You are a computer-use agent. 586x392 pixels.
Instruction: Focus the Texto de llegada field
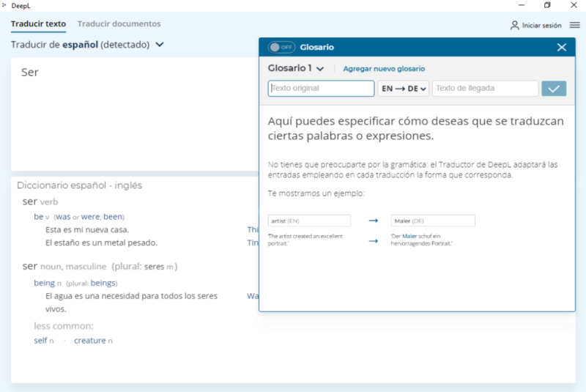(x=485, y=89)
